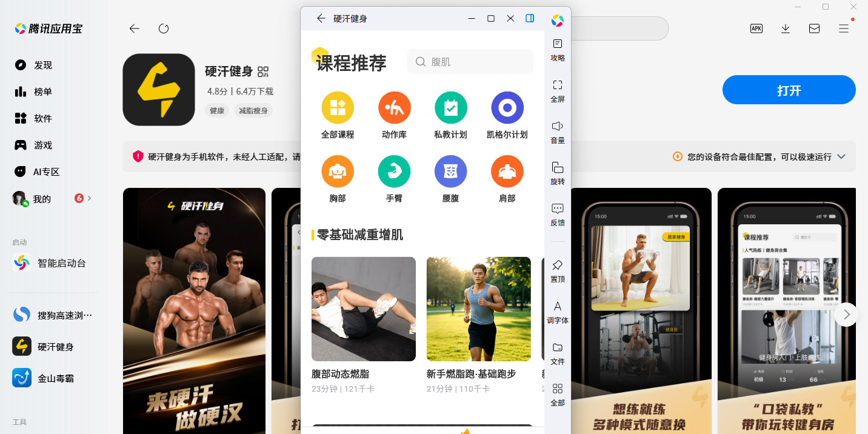868x434 pixels.
Task: Open messages mail icon
Action: click(815, 28)
